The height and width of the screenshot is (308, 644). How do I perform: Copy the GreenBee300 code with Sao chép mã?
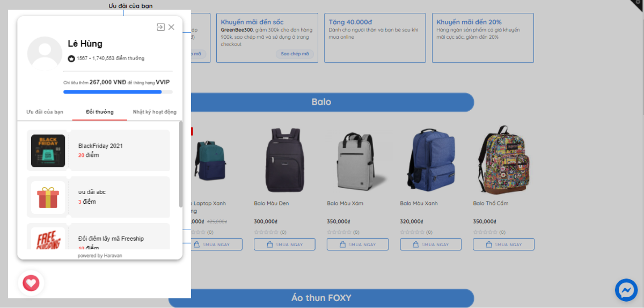pyautogui.click(x=295, y=54)
